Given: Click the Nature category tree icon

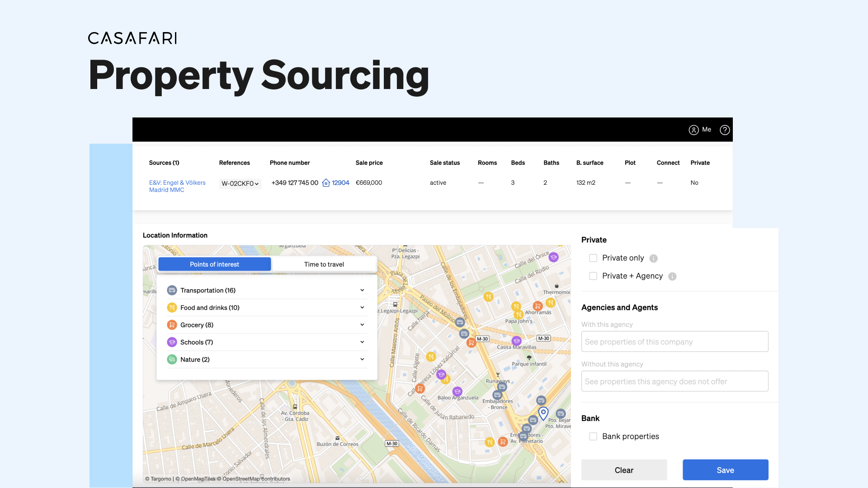Looking at the screenshot, I should click(172, 359).
